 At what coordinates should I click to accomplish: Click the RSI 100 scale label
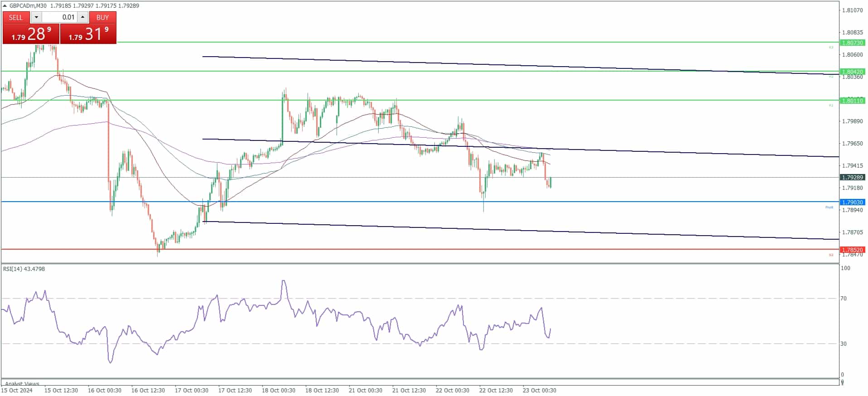pyautogui.click(x=845, y=268)
